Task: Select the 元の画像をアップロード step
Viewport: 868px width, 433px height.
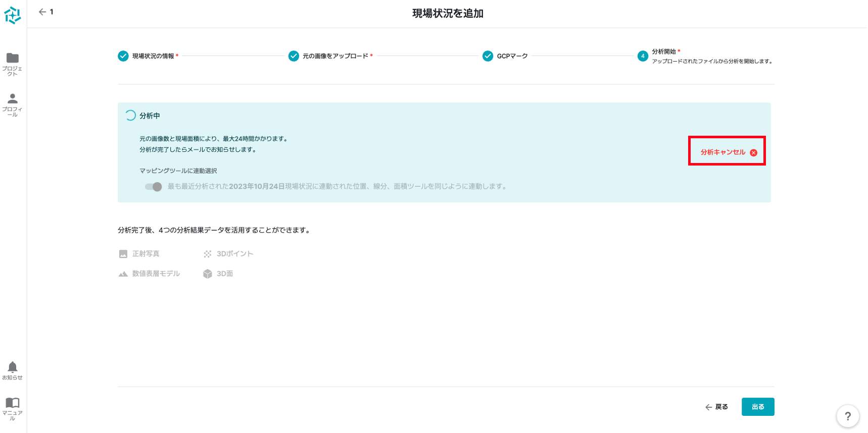Action: pyautogui.click(x=294, y=56)
